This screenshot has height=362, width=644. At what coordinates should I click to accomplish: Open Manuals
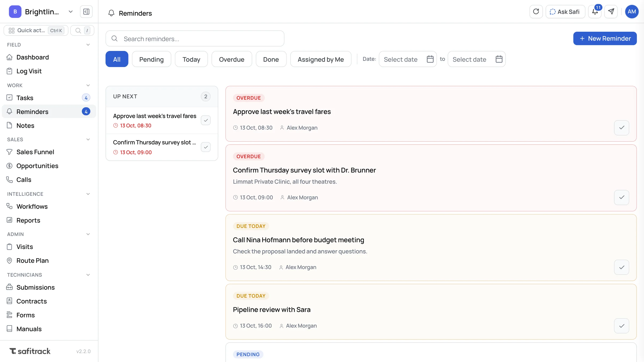click(x=49, y=329)
